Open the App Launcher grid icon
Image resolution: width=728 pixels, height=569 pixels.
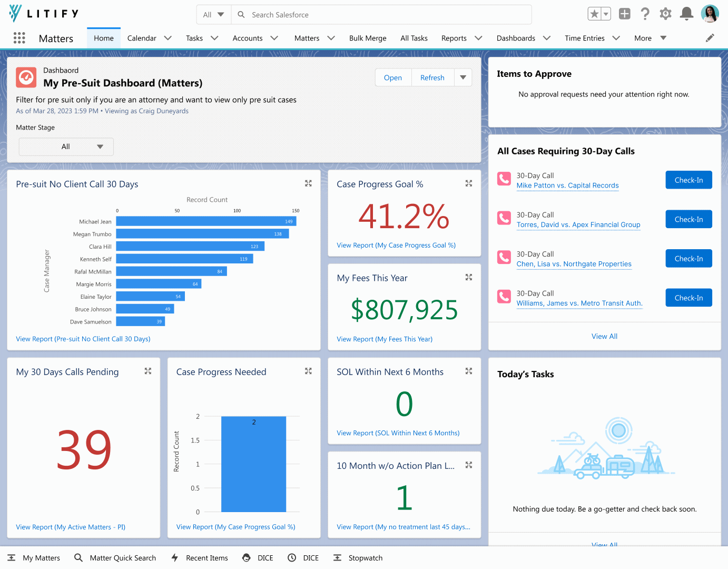coord(19,38)
